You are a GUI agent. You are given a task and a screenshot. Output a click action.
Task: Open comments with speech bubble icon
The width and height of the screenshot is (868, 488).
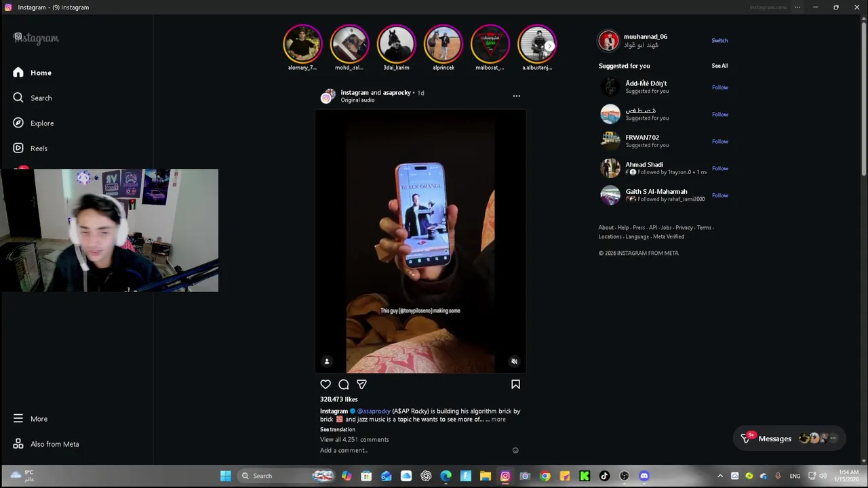344,384
